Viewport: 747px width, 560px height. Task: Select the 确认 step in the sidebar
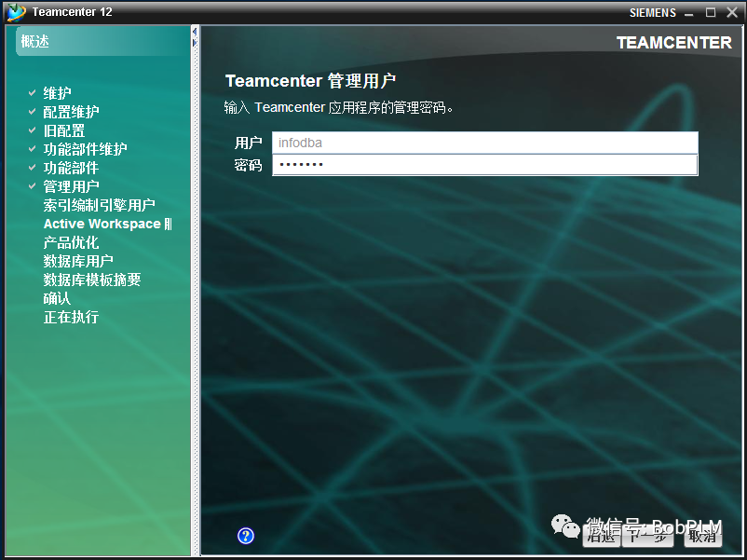[x=57, y=298]
